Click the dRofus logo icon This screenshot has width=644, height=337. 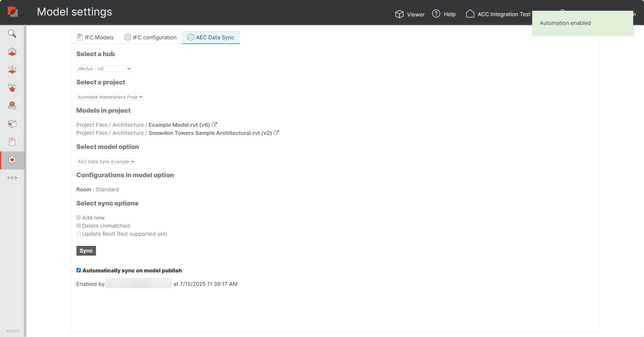click(x=13, y=12)
